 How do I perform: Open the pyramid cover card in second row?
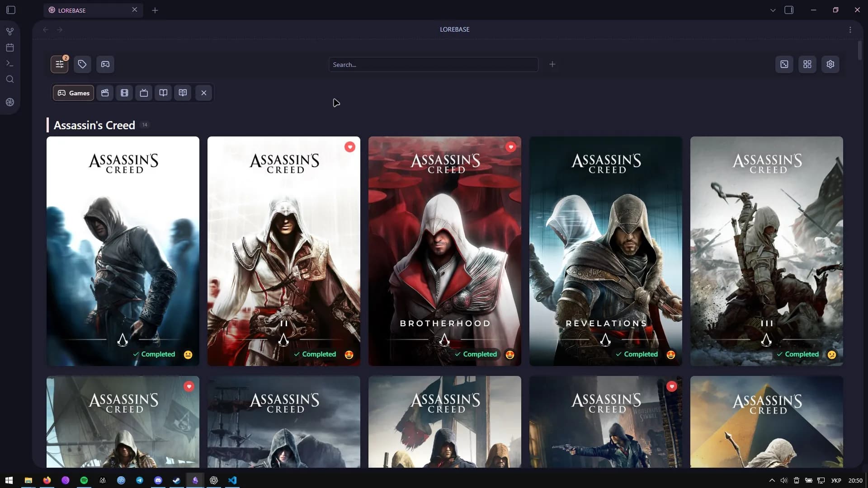[x=767, y=422]
